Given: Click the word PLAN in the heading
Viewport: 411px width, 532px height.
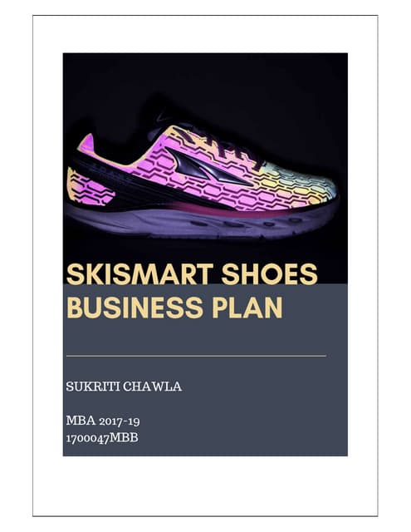Looking at the screenshot, I should point(247,308).
